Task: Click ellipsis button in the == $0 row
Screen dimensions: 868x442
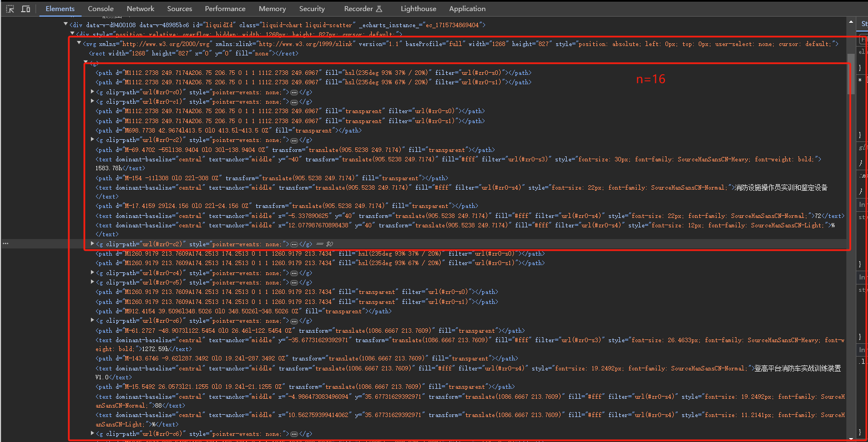Action: click(x=294, y=244)
